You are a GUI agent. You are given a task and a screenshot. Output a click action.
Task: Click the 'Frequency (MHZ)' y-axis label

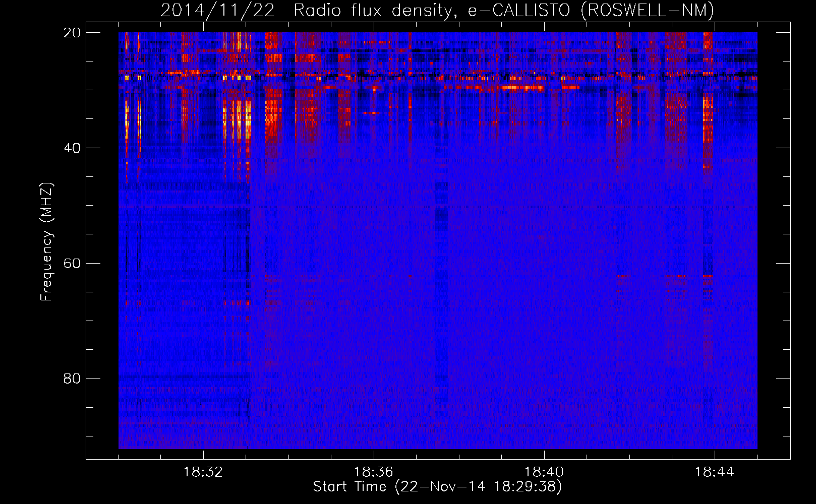click(x=46, y=242)
